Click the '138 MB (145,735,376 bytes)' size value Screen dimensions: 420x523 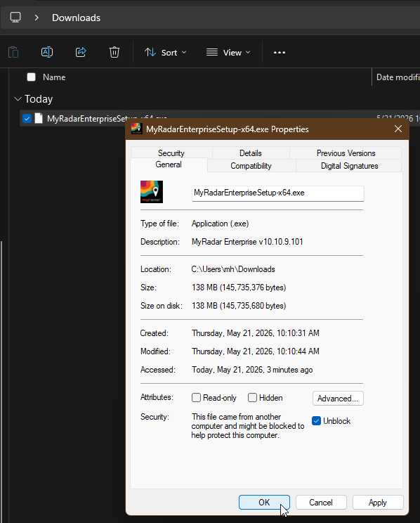[239, 288]
